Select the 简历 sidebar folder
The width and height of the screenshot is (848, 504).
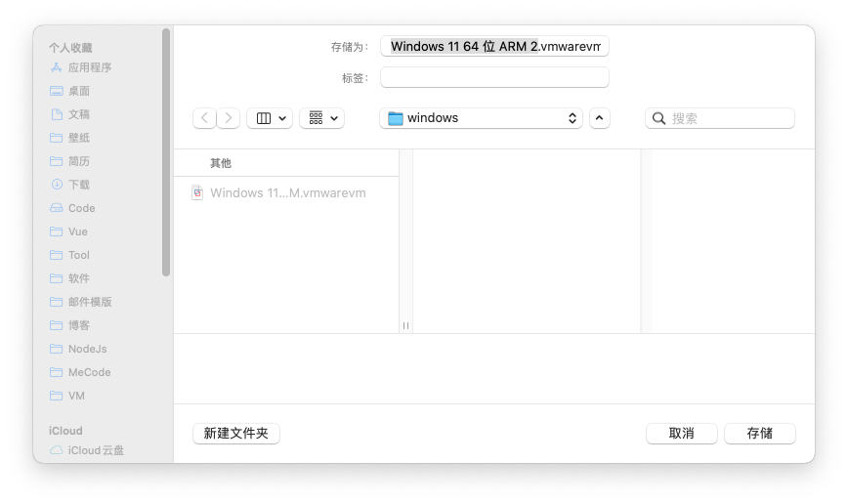[x=79, y=161]
